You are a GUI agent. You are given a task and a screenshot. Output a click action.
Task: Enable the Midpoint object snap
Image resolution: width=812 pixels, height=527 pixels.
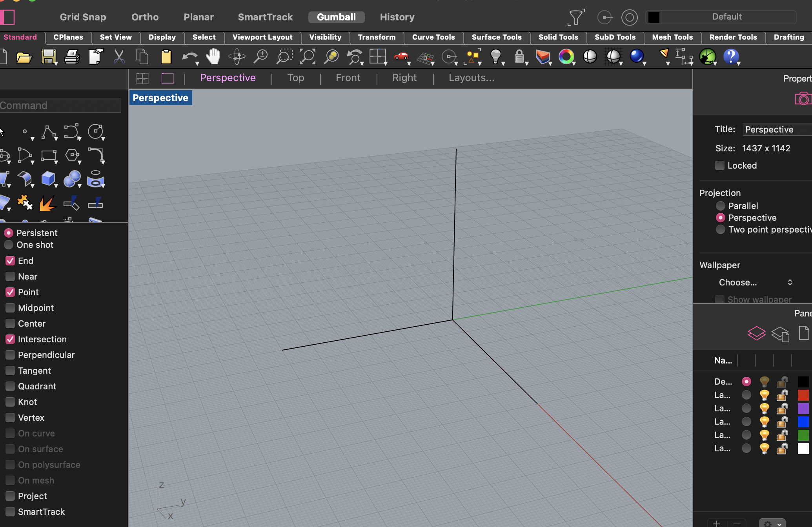[x=10, y=308]
